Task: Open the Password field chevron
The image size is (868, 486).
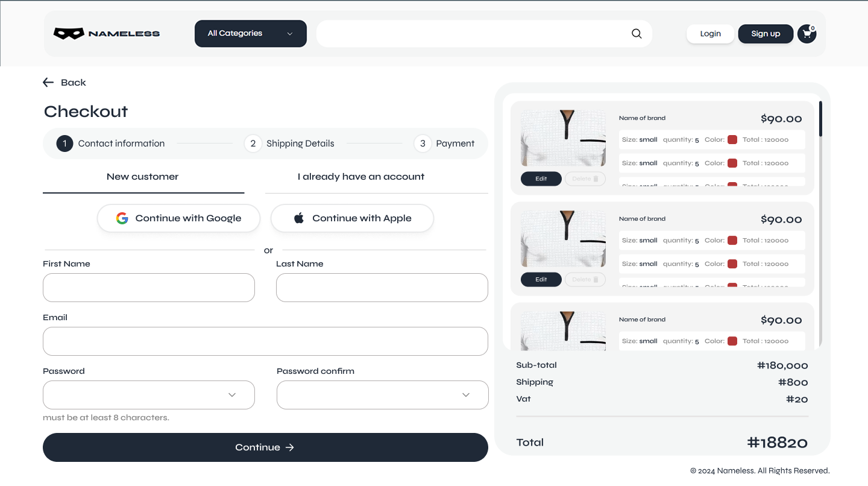Action: coord(232,395)
